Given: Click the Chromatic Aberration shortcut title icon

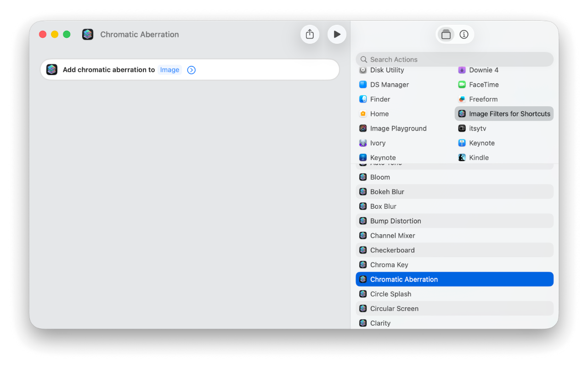Looking at the screenshot, I should (x=88, y=34).
